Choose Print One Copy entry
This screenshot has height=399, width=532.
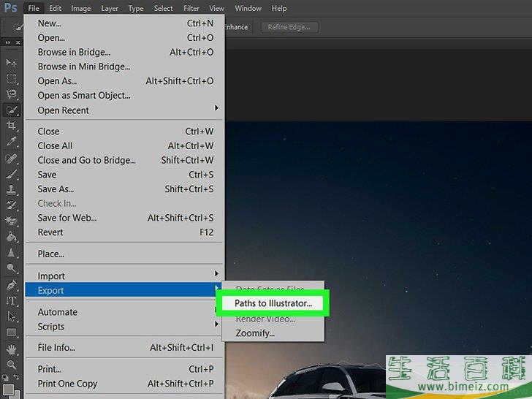tap(124, 384)
